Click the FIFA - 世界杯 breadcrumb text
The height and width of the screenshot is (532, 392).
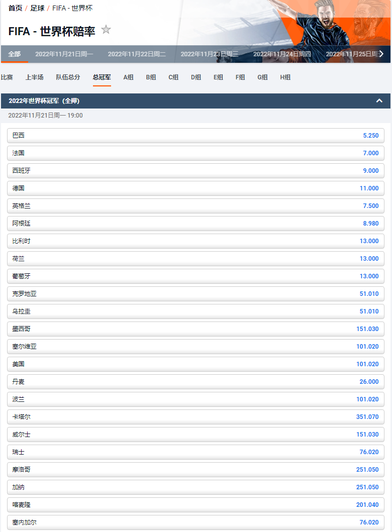coord(72,8)
